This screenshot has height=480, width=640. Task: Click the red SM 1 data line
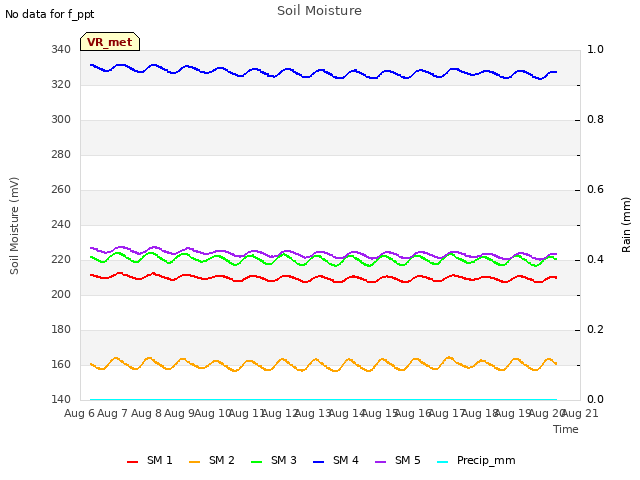click(x=322, y=277)
